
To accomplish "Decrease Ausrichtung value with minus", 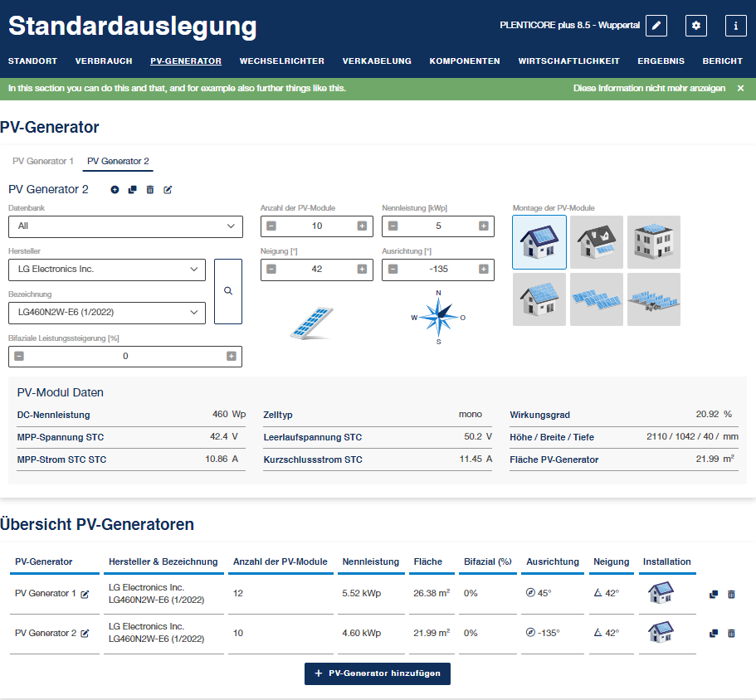I will pyautogui.click(x=393, y=269).
